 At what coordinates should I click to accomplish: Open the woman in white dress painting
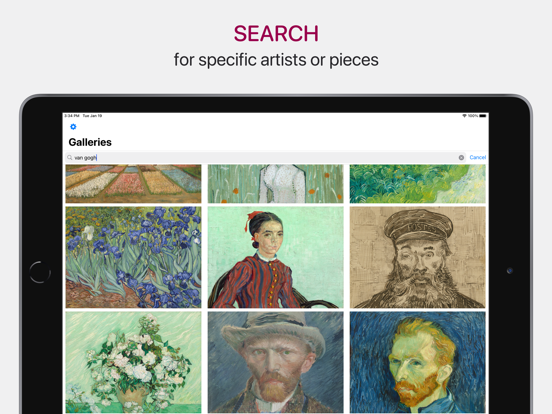pyautogui.click(x=276, y=184)
